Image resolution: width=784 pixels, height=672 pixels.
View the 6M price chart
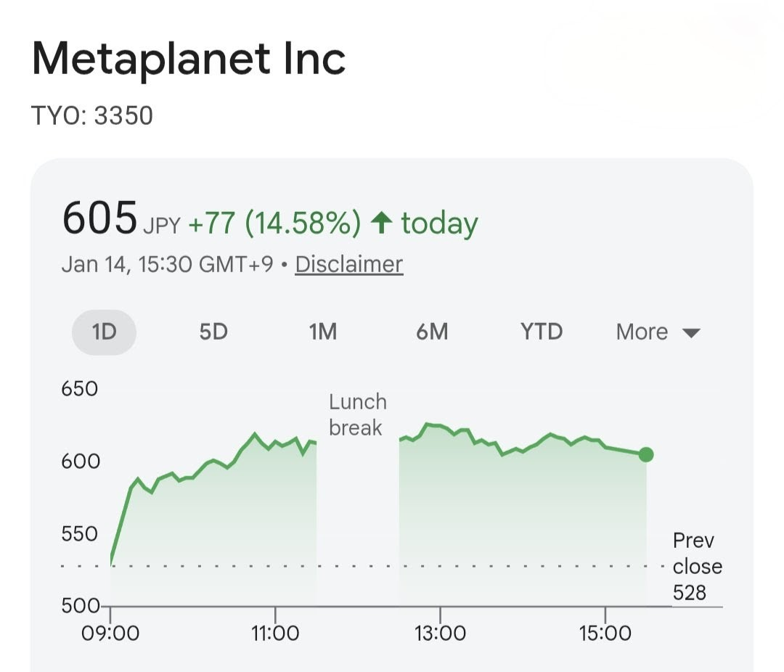coord(432,332)
